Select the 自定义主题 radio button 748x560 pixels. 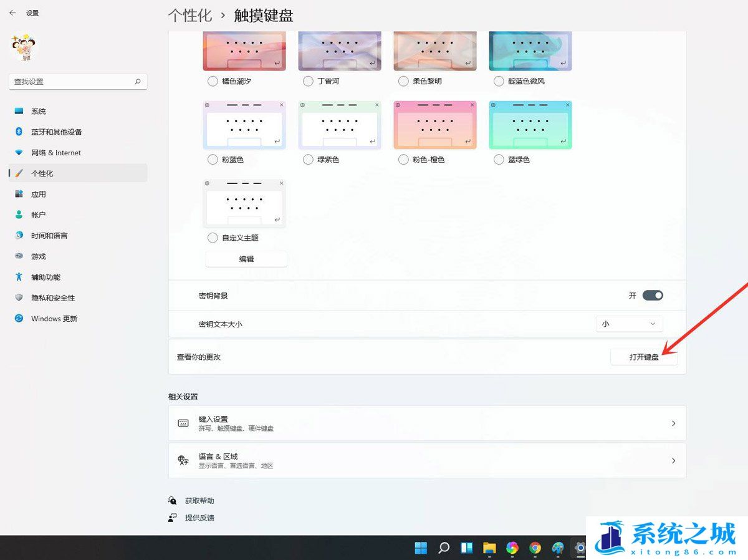pyautogui.click(x=213, y=238)
